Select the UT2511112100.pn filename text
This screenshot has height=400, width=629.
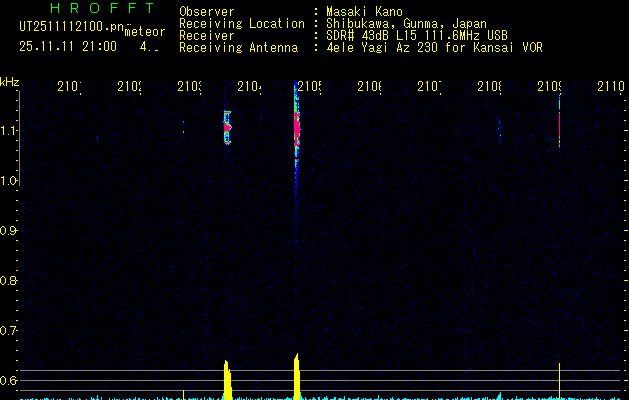click(x=72, y=27)
